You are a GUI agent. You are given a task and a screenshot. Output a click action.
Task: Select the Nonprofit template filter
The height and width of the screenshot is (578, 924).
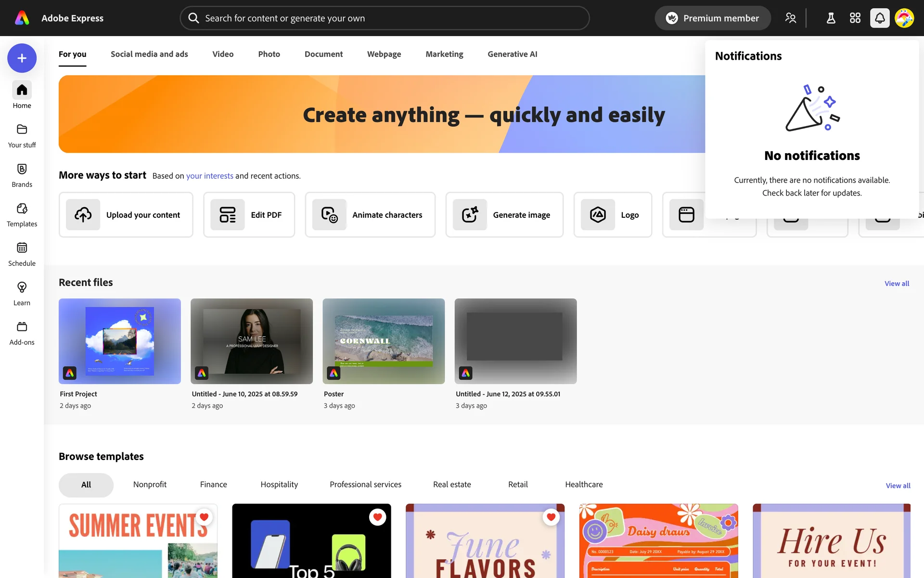coord(150,485)
